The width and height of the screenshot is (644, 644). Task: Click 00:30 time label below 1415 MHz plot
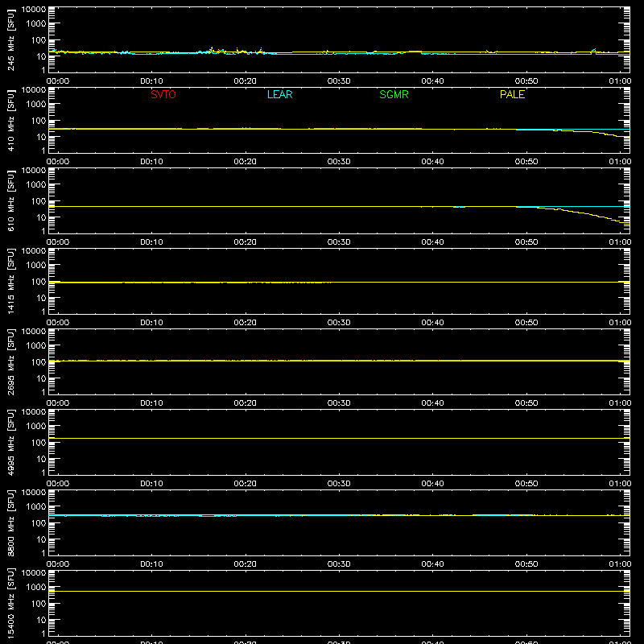tap(339, 323)
